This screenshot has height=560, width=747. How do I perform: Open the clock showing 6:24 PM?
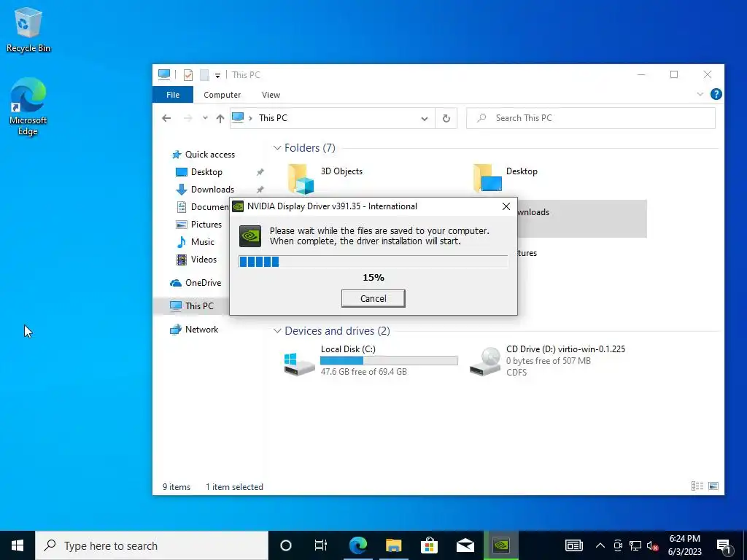(684, 545)
